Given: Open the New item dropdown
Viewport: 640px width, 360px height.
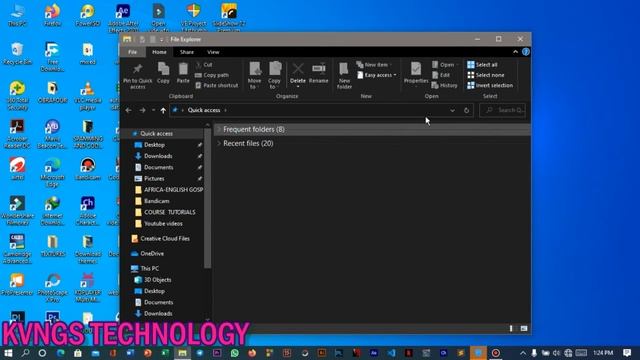Looking at the screenshot, I should pyautogui.click(x=374, y=64).
